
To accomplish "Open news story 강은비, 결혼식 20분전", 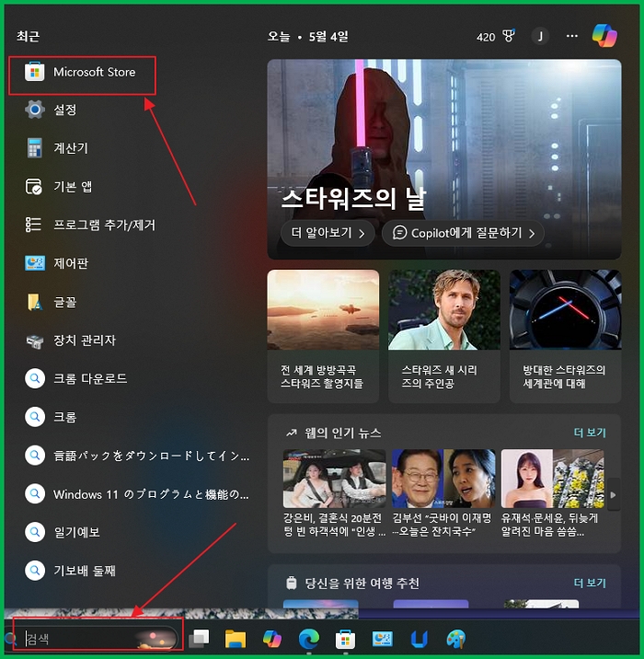I will 334,493.
